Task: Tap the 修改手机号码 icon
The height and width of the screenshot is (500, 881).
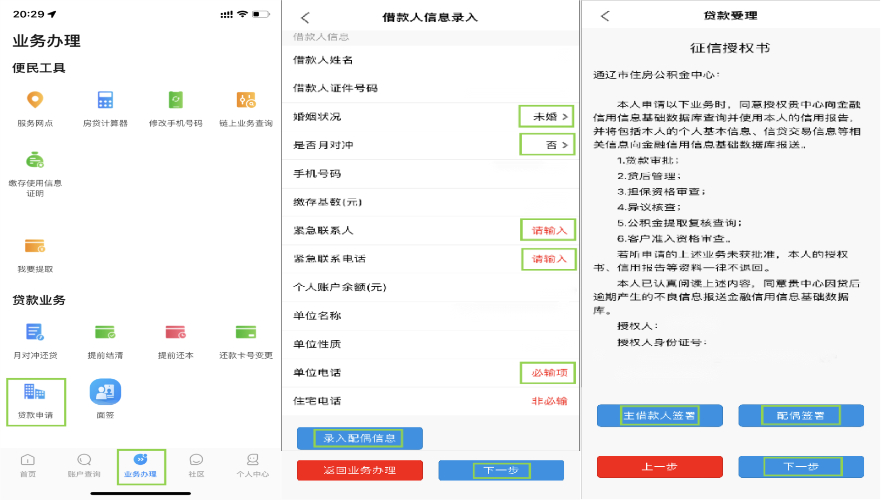Action: 176,100
